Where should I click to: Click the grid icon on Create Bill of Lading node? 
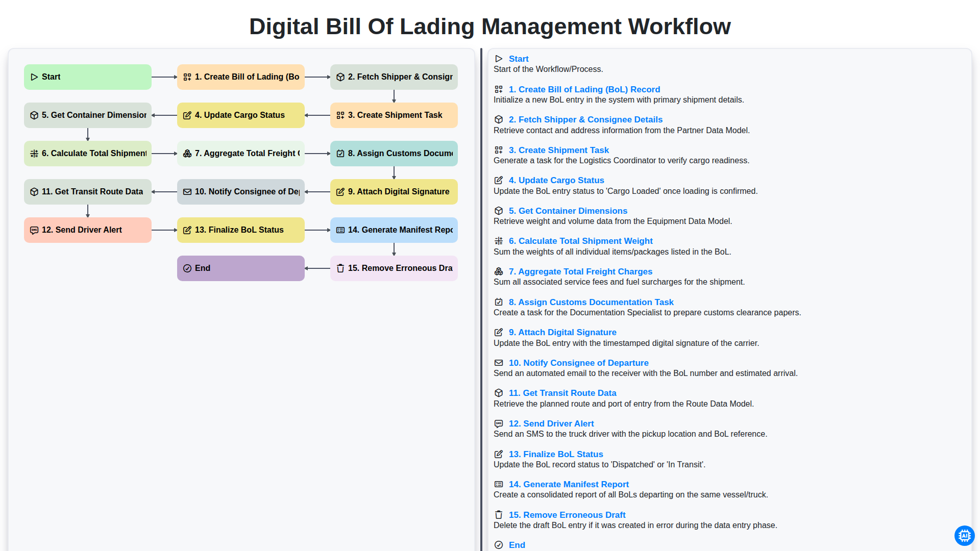coord(187,77)
